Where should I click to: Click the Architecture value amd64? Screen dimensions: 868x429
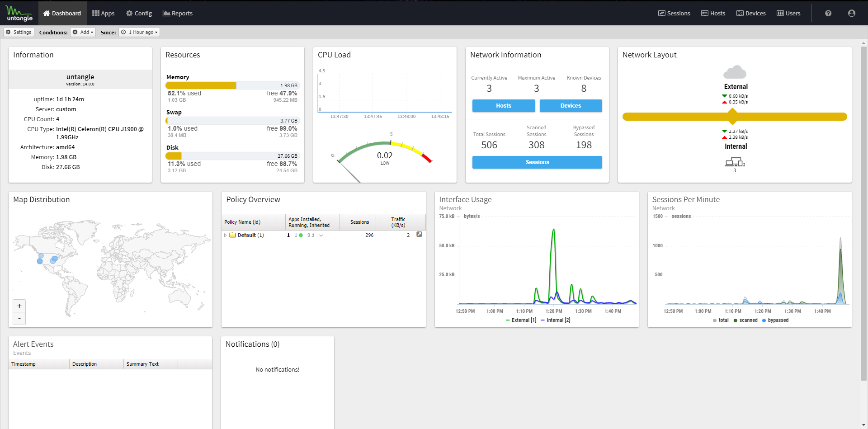pos(66,147)
